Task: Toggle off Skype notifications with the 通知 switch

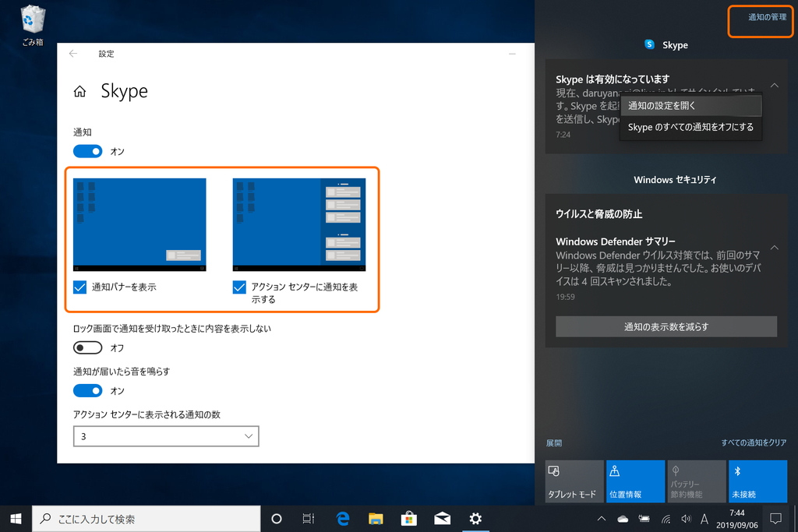Action: click(87, 150)
